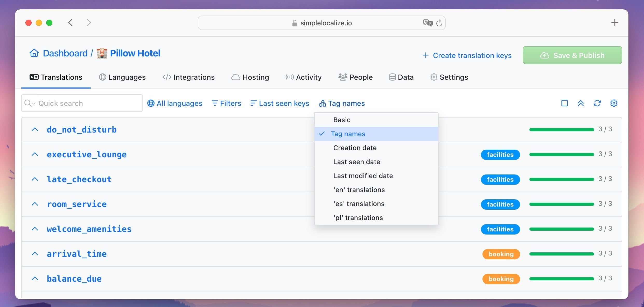Click booking tag on balance_due row

(x=501, y=279)
